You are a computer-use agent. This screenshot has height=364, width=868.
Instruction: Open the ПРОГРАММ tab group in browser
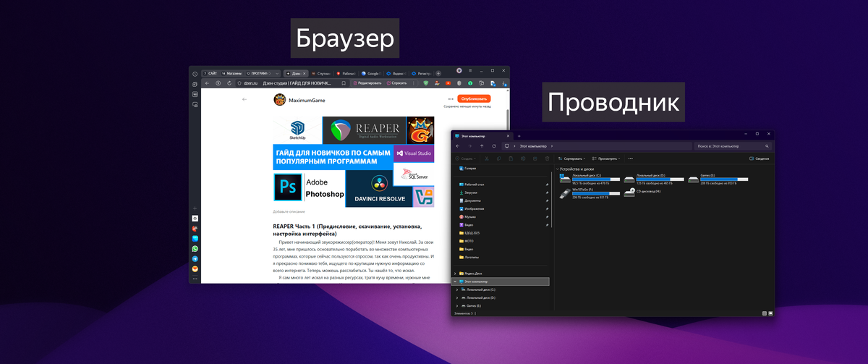click(x=259, y=73)
